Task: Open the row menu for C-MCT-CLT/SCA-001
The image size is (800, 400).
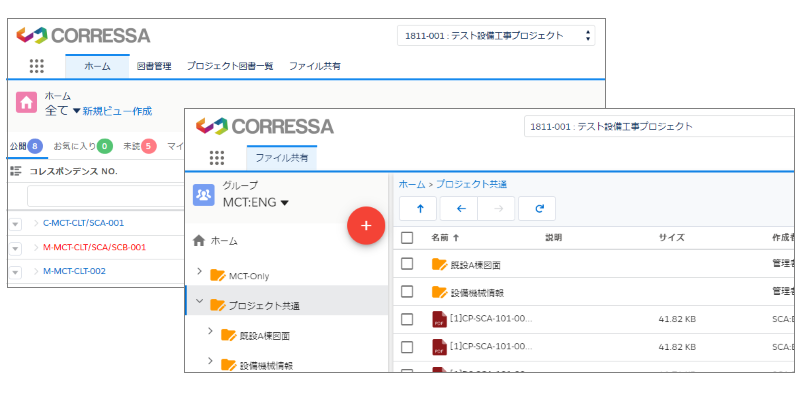Action: click(15, 224)
